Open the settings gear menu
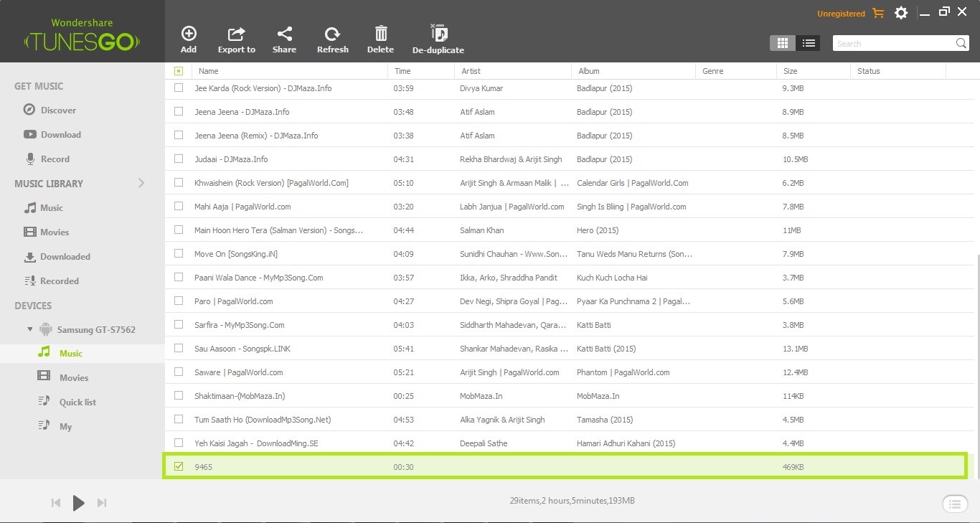980x523 pixels. [x=901, y=13]
